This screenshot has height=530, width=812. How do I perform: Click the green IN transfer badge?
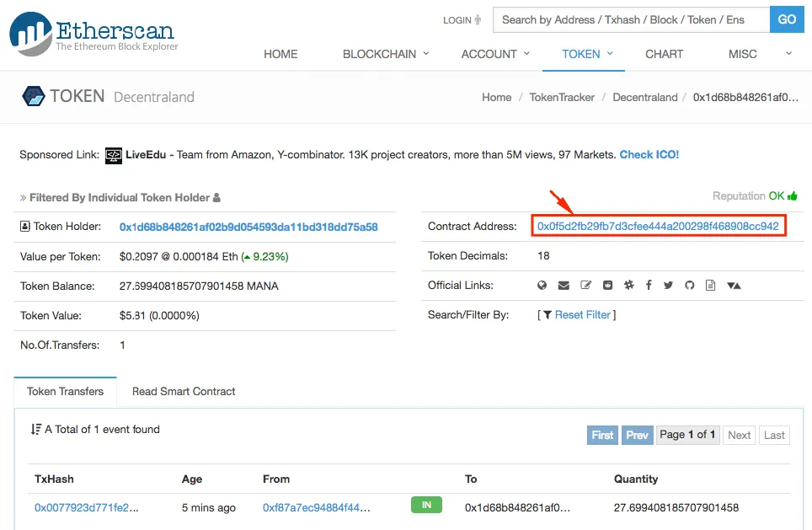[426, 505]
